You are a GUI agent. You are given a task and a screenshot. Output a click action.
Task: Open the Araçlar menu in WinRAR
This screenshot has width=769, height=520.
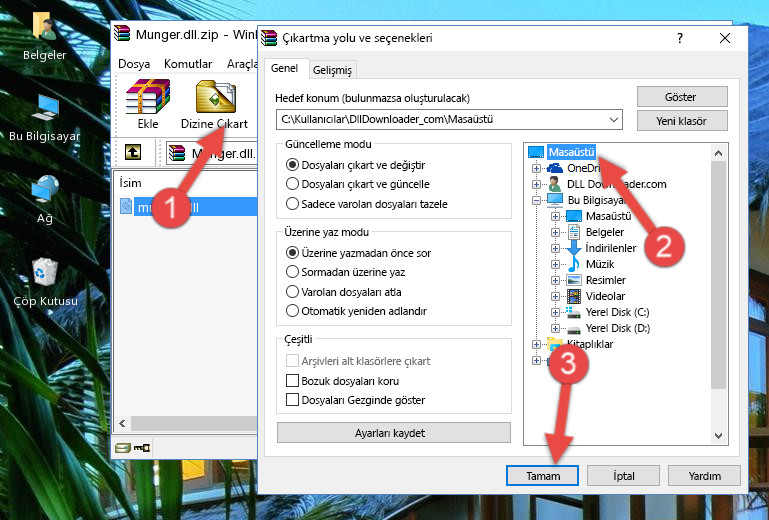(x=242, y=64)
